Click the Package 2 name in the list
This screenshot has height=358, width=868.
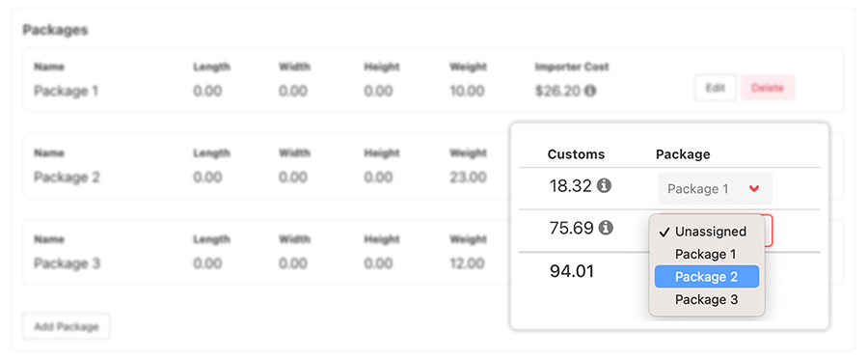pos(67,178)
